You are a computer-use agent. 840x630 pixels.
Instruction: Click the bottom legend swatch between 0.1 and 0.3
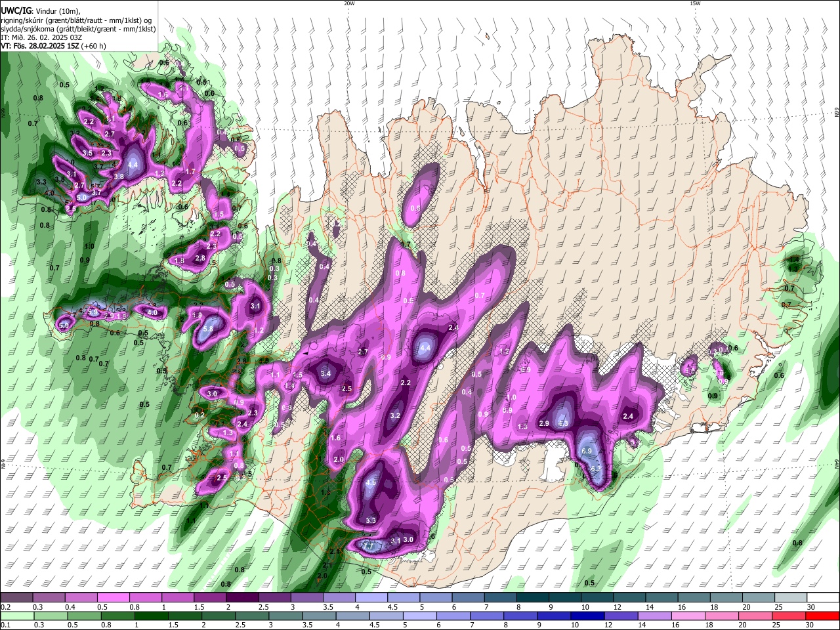coord(16,616)
